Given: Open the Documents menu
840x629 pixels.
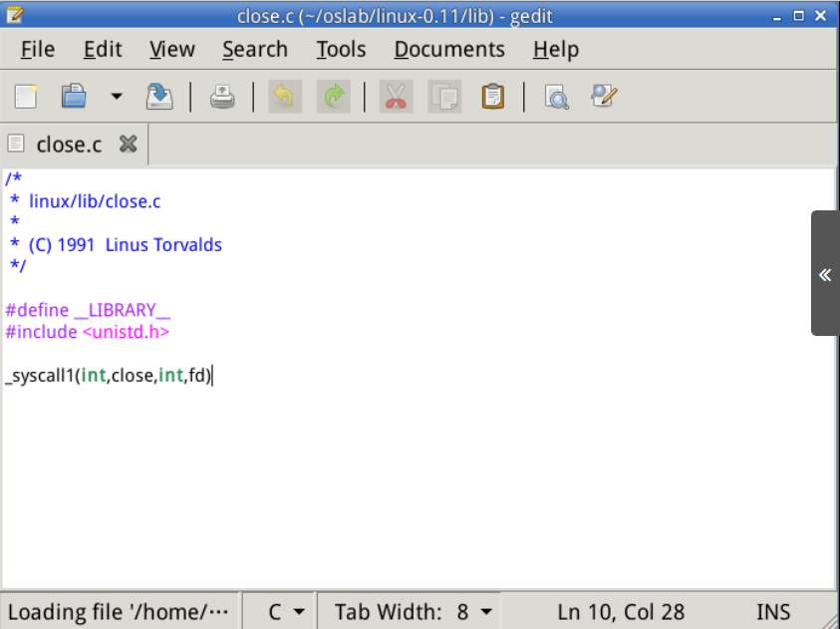Looking at the screenshot, I should (449, 49).
